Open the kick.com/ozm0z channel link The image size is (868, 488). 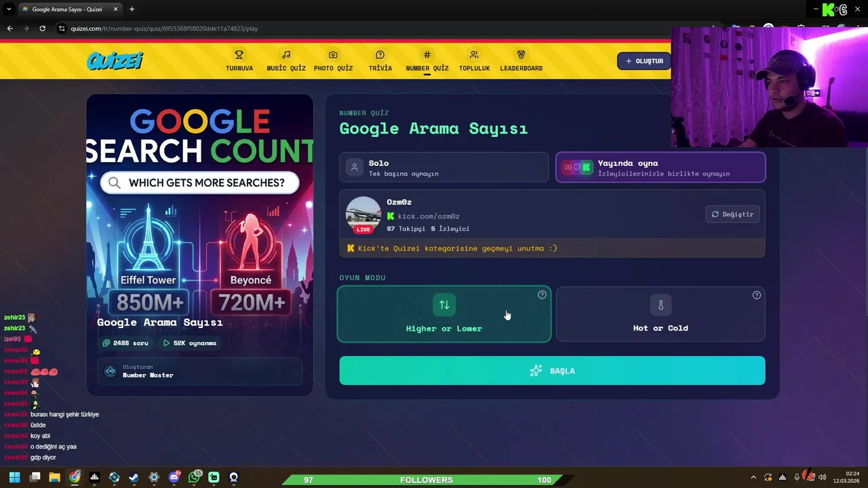[429, 216]
